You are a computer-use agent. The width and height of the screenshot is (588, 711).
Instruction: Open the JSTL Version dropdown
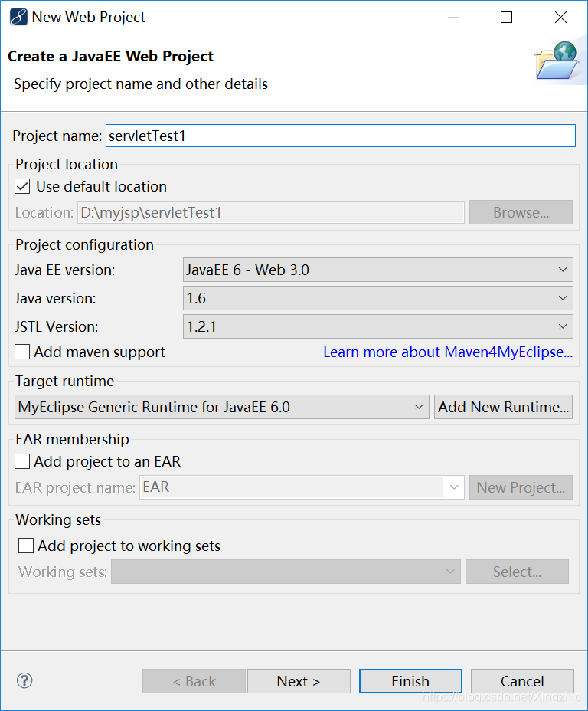(377, 326)
